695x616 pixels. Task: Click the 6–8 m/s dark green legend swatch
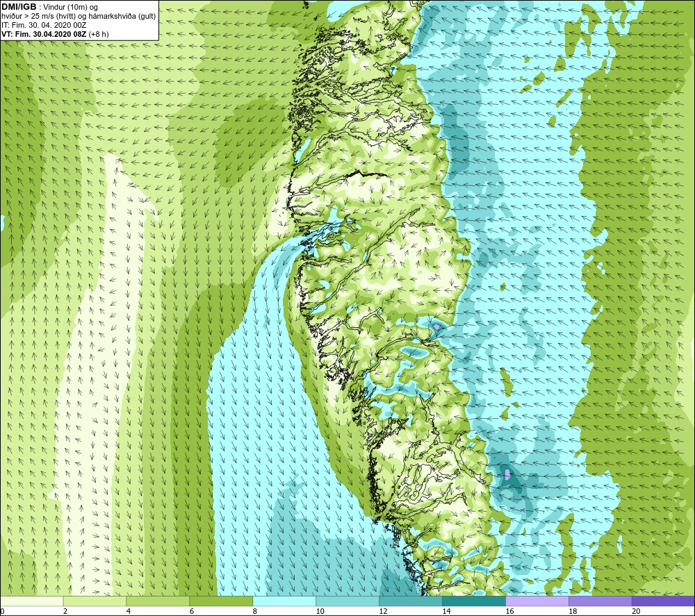pos(221,601)
